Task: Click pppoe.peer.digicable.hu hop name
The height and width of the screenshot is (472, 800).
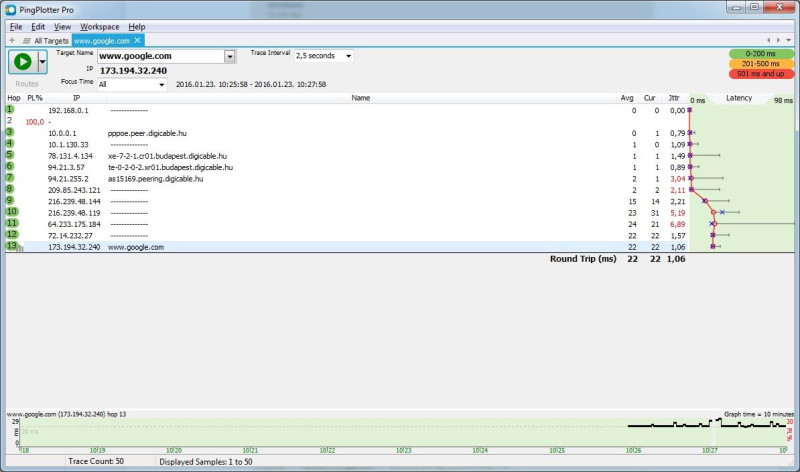Action: 147,133
